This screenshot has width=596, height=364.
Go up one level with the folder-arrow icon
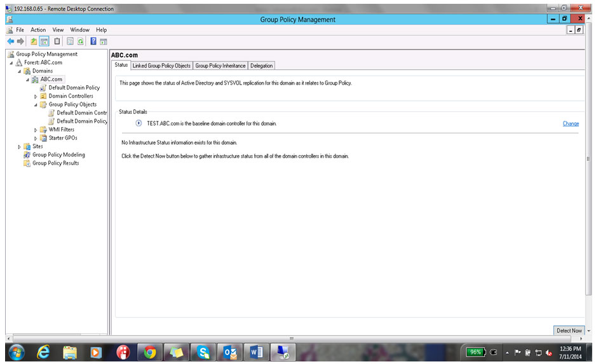point(34,41)
